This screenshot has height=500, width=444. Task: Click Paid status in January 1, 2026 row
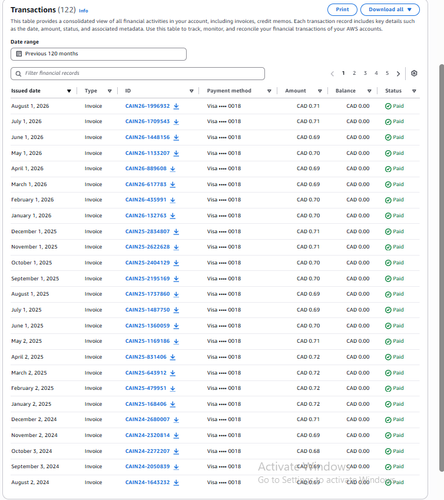pyautogui.click(x=394, y=216)
